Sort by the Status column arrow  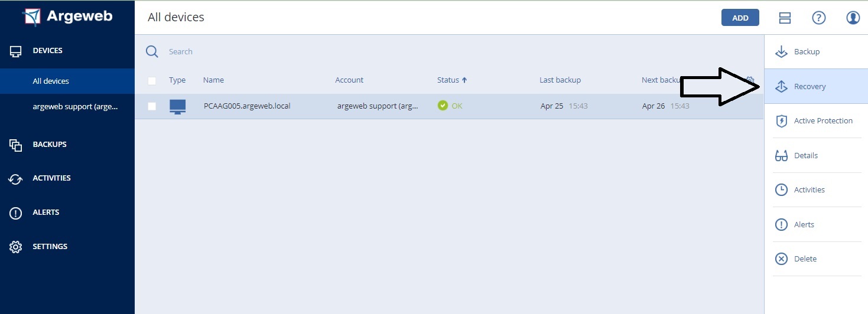464,80
